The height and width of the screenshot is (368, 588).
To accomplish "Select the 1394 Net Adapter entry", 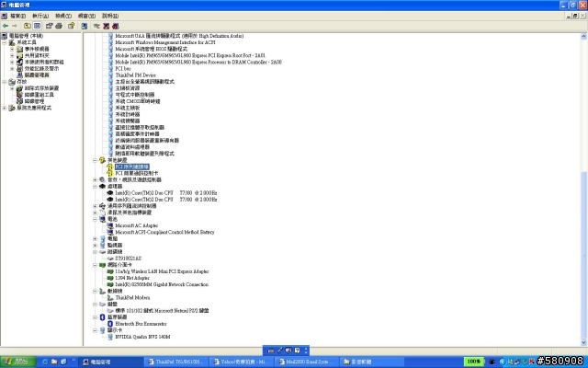I will [132, 278].
